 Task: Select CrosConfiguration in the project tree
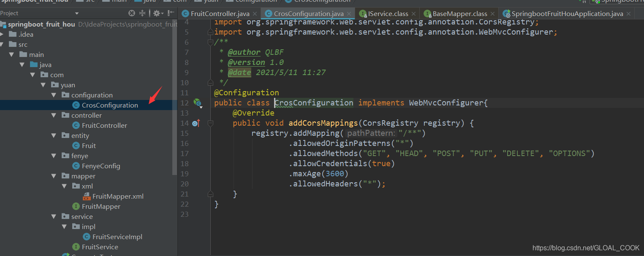click(x=110, y=105)
